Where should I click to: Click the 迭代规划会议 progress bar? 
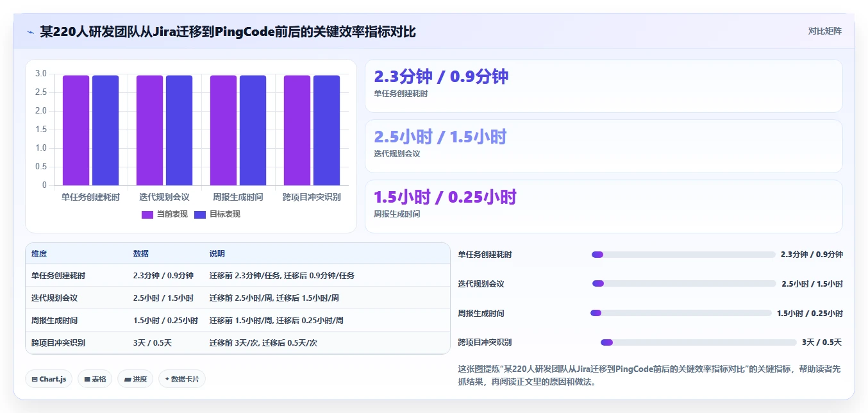pos(684,283)
